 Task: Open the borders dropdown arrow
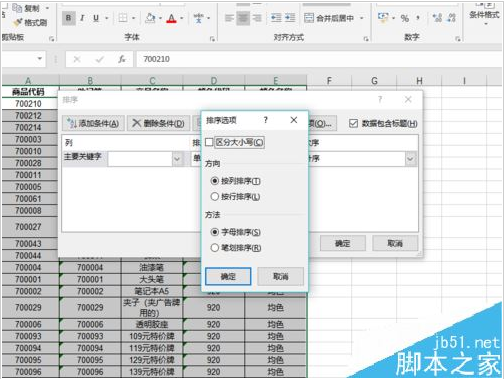pyautogui.click(x=133, y=18)
